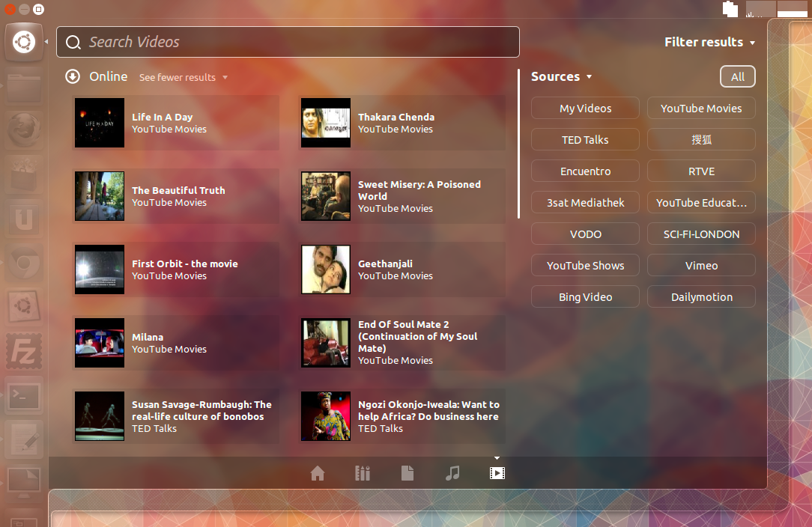Toggle the Vimeo source filter
812x527 pixels.
pyautogui.click(x=701, y=266)
